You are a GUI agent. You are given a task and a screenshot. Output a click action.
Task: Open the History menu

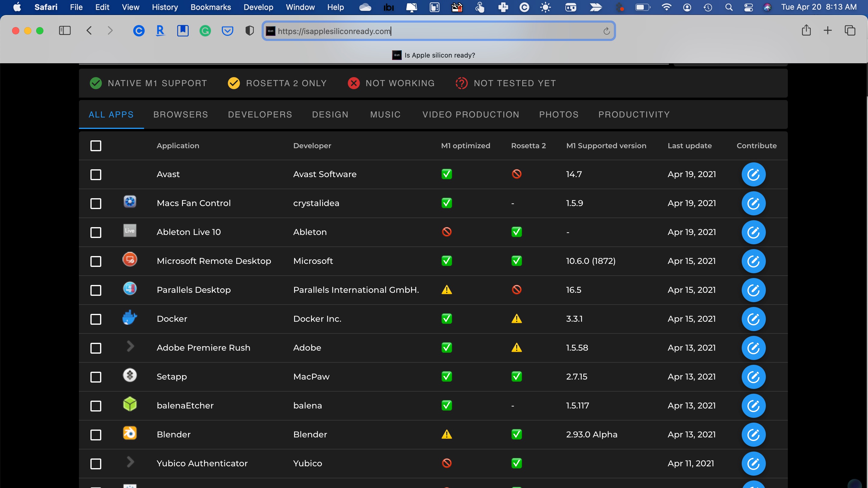(165, 7)
